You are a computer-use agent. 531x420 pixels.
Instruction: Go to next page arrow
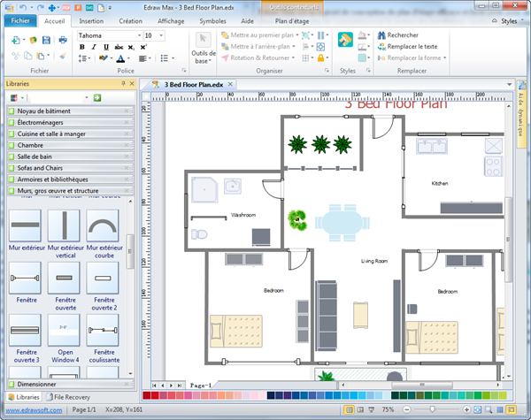coord(171,386)
